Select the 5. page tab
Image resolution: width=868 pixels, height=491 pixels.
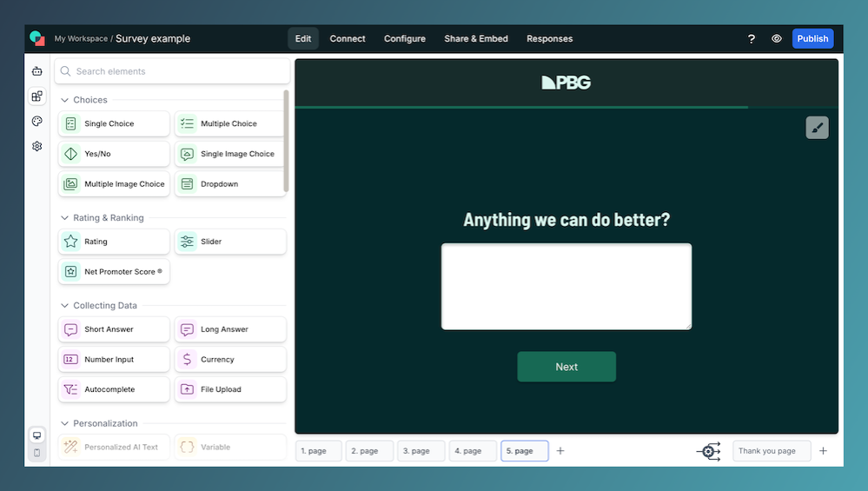[525, 451]
